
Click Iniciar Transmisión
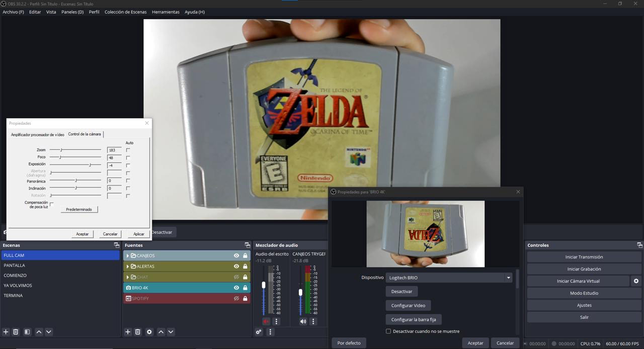(584, 257)
